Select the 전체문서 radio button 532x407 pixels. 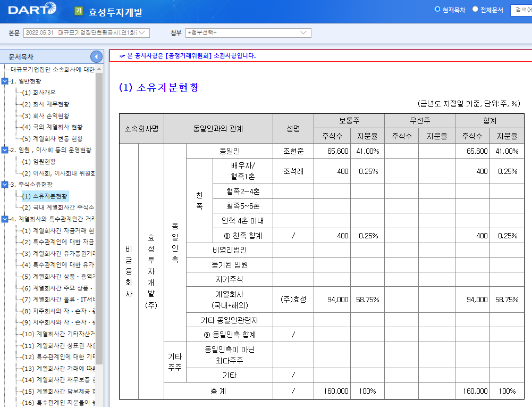(x=475, y=9)
